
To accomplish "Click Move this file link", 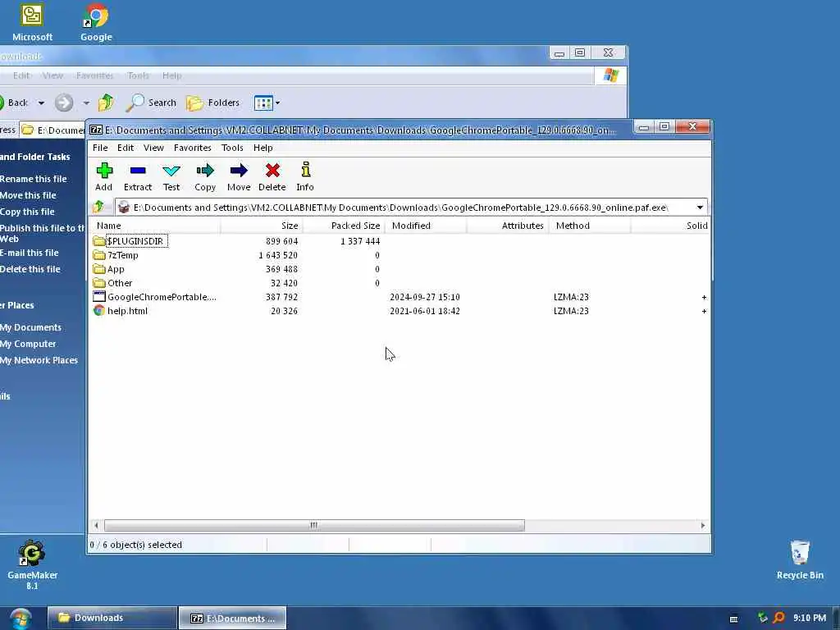I will (x=28, y=195).
